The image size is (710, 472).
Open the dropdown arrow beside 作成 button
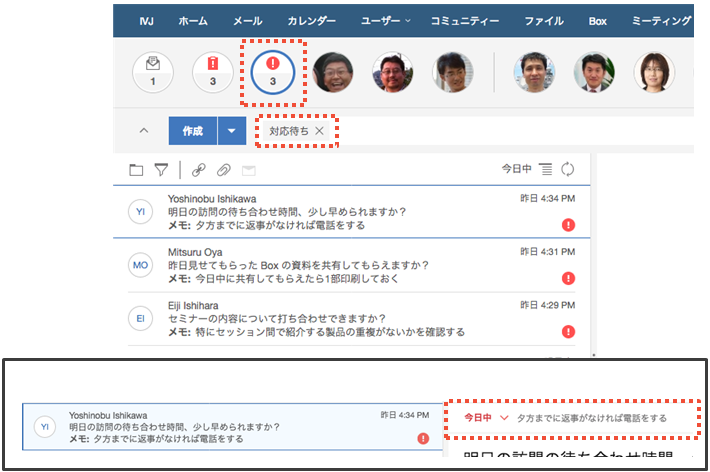(232, 131)
